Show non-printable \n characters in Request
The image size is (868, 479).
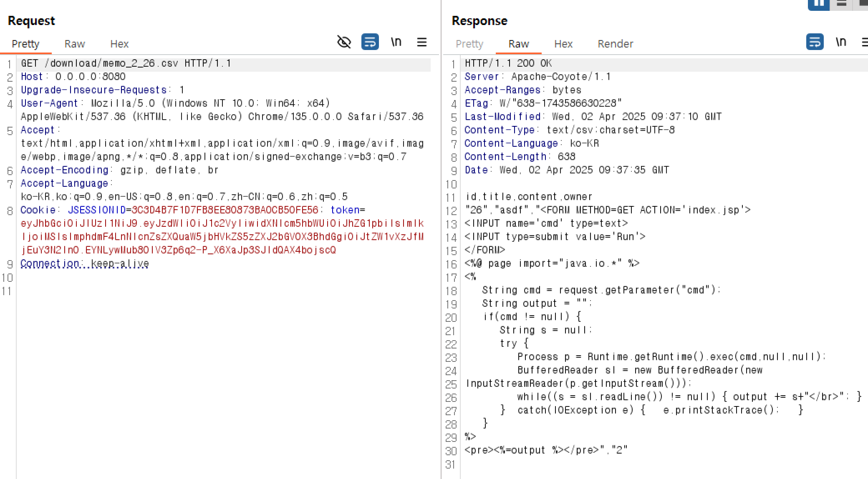[x=396, y=42]
